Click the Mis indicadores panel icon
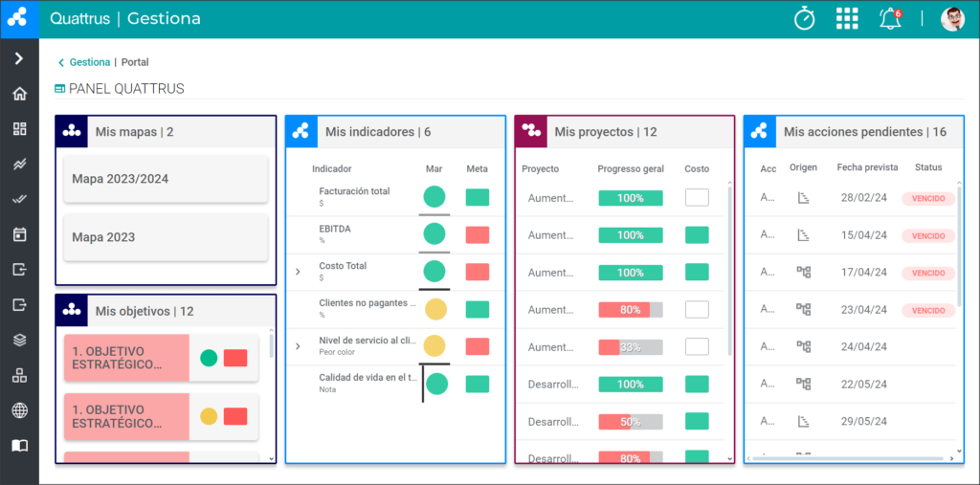This screenshot has height=485, width=980. pyautogui.click(x=301, y=132)
